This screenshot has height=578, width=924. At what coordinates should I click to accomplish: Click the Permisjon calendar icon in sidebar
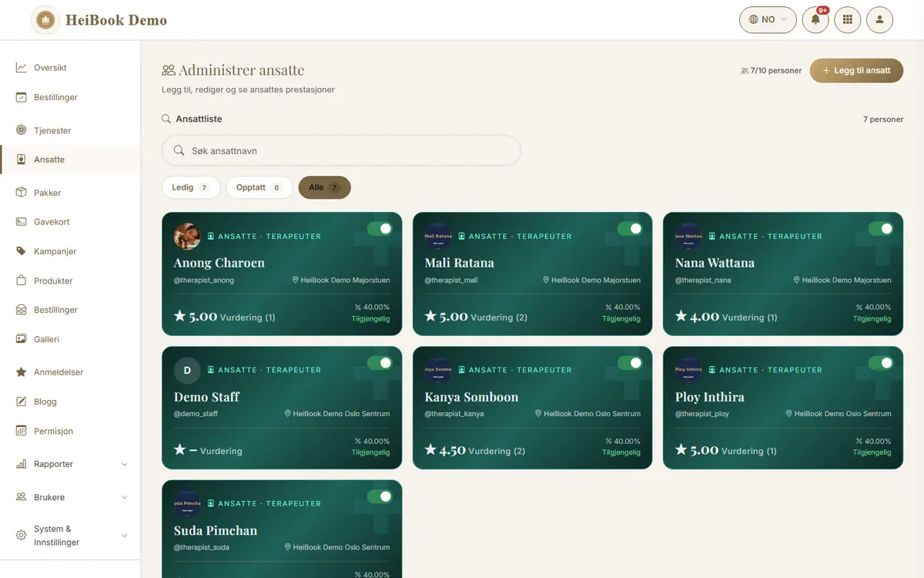pos(21,431)
